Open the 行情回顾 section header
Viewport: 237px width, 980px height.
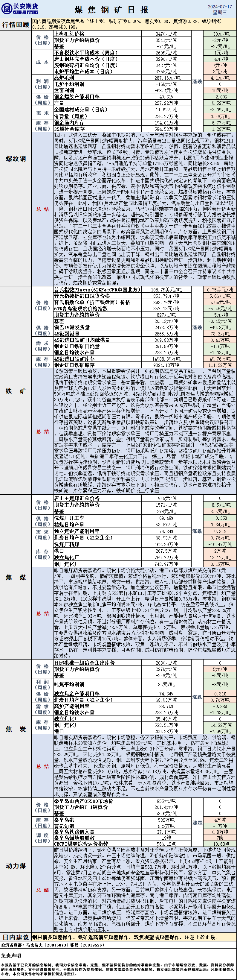tap(16, 25)
